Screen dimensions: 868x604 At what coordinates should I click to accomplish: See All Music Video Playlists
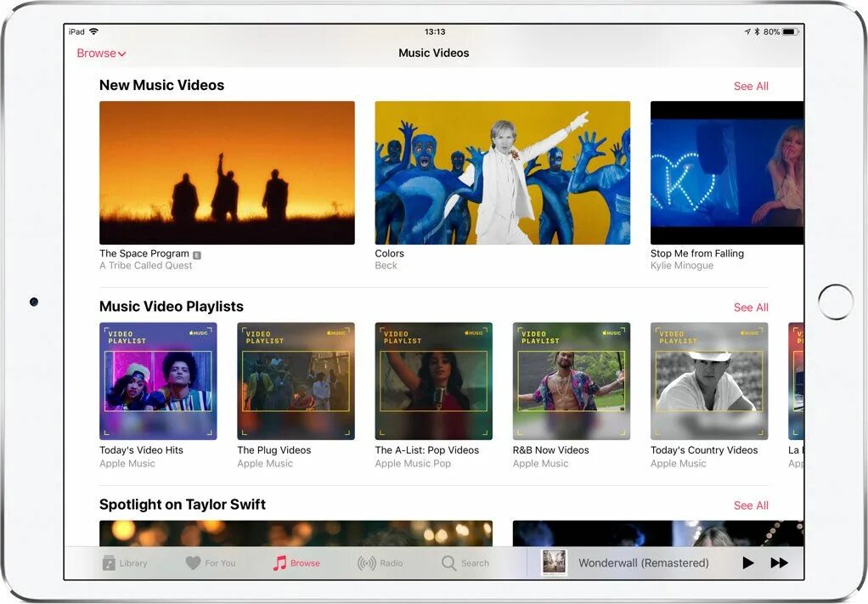click(751, 308)
